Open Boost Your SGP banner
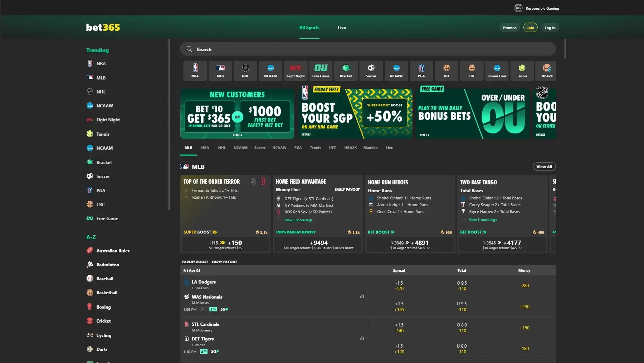This screenshot has height=363, width=644. [355, 114]
